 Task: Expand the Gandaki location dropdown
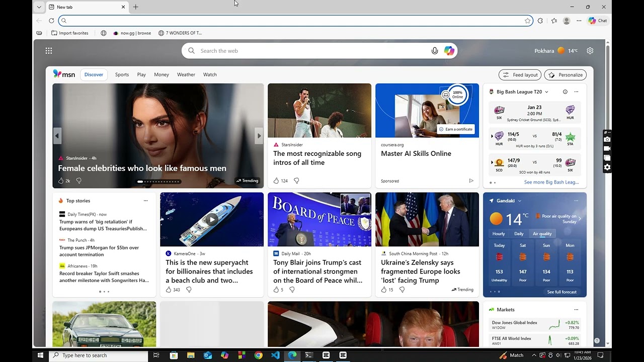click(x=519, y=201)
